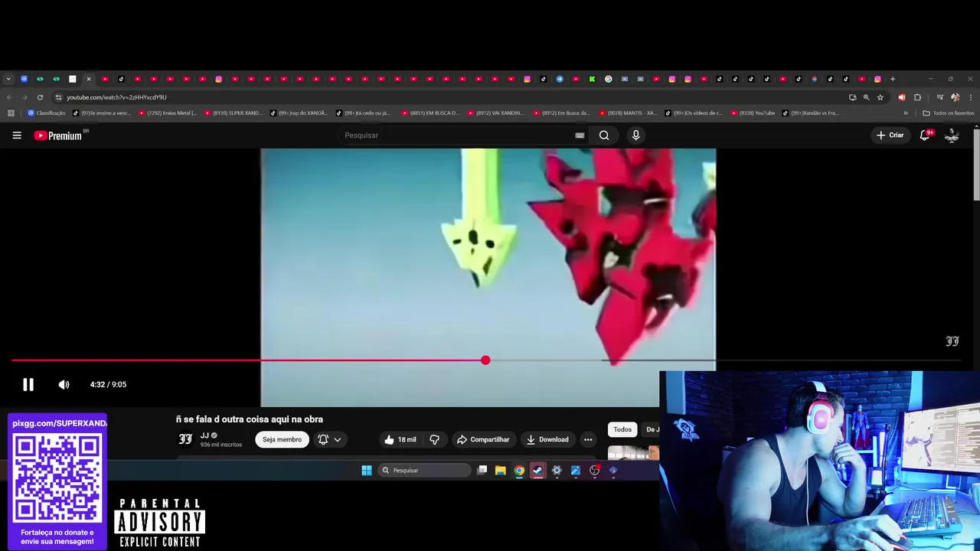Screen dimensions: 980x551
Task: Open the three-dot more actions menu
Action: (588, 440)
